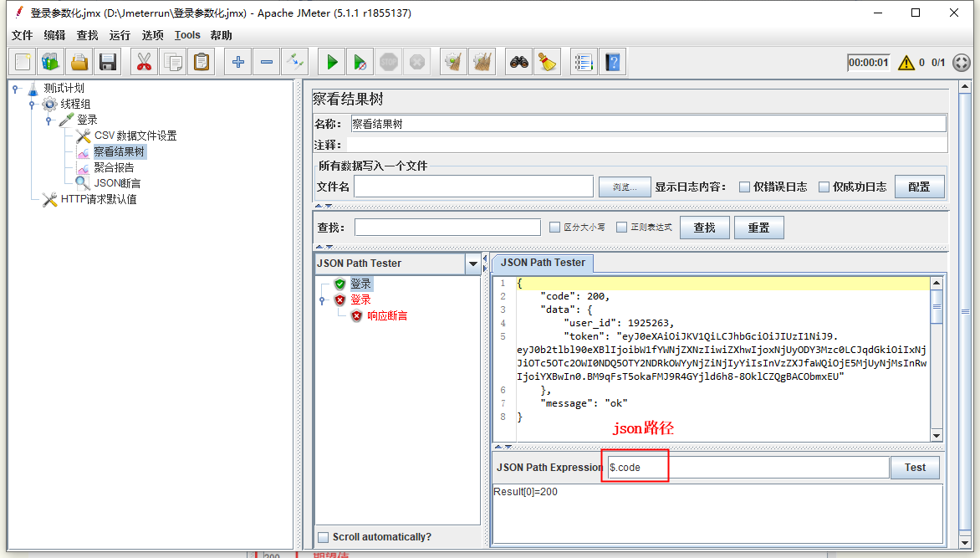This screenshot has height=558, width=980.
Task: Click the Expand all plus icon
Action: [x=238, y=62]
